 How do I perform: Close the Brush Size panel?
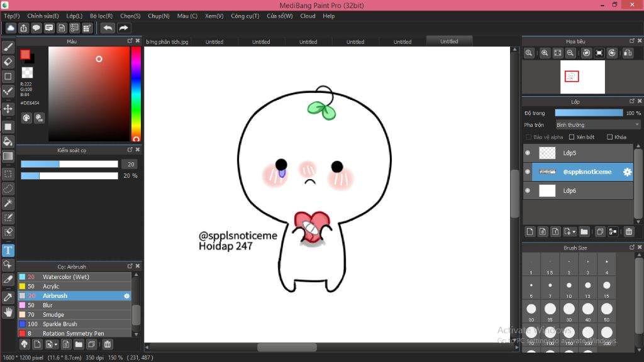click(640, 247)
